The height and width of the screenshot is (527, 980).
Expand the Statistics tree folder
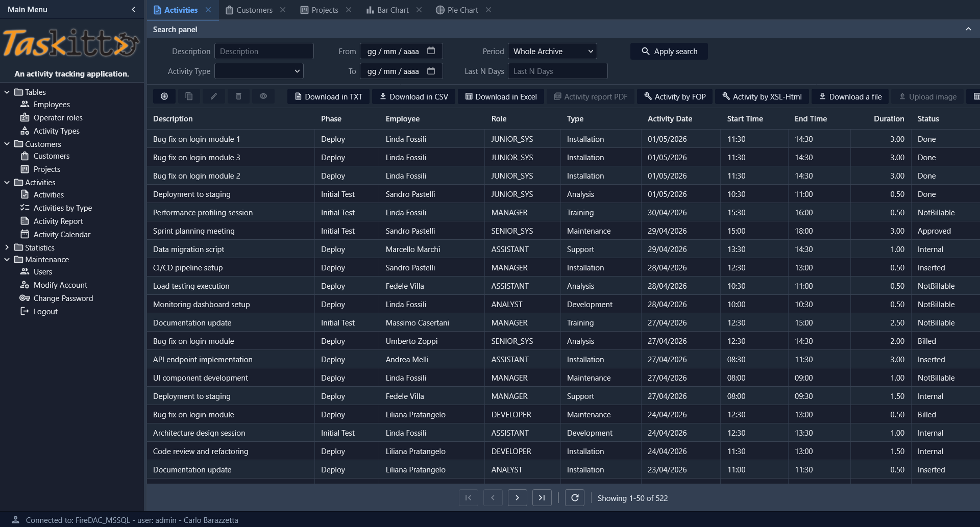pos(7,247)
